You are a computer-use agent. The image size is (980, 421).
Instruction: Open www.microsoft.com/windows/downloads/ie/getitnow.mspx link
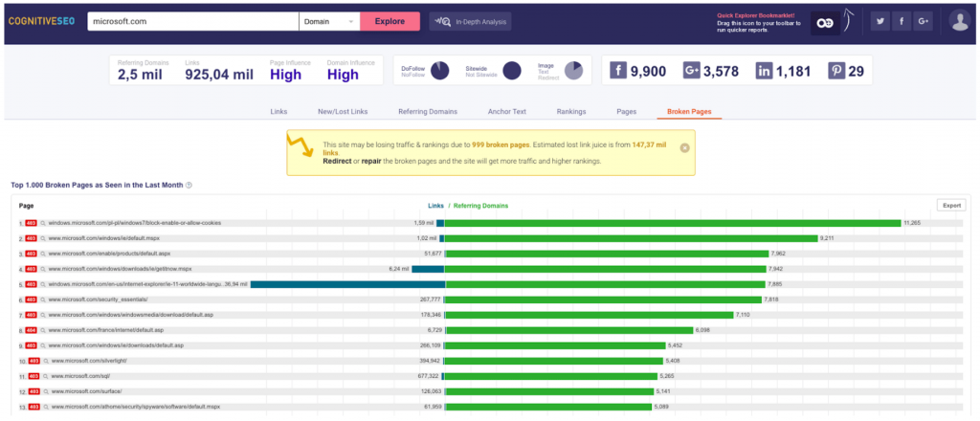click(120, 269)
